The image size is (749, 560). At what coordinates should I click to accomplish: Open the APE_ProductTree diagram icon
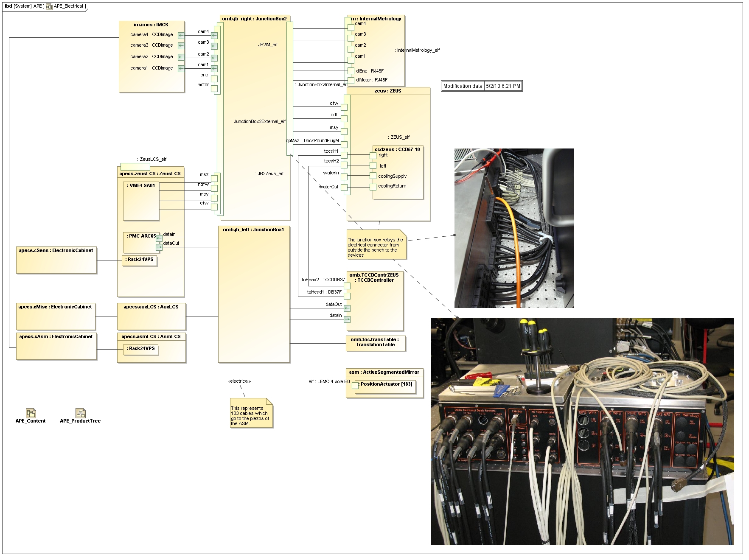click(81, 413)
